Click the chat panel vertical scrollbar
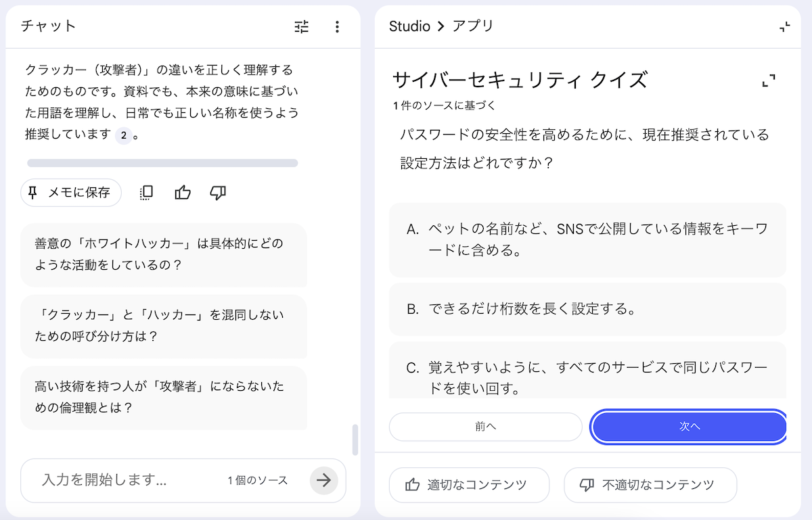 (x=355, y=440)
